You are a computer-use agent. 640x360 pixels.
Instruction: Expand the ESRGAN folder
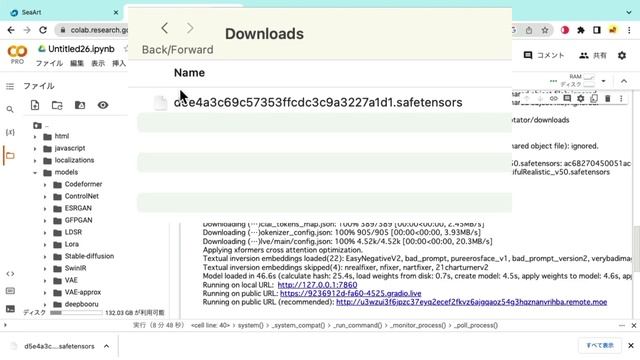click(45, 209)
